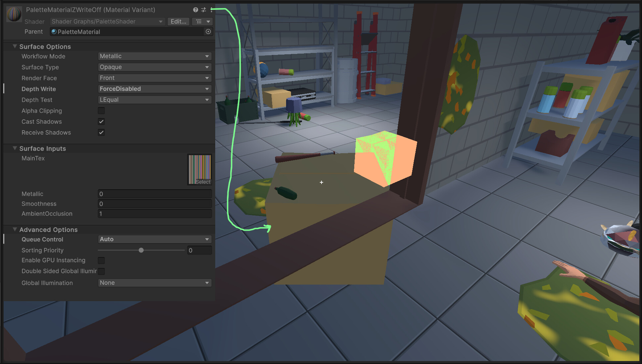Image resolution: width=642 pixels, height=364 pixels.
Task: Click the object picker for the Parent field
Action: pyautogui.click(x=208, y=31)
